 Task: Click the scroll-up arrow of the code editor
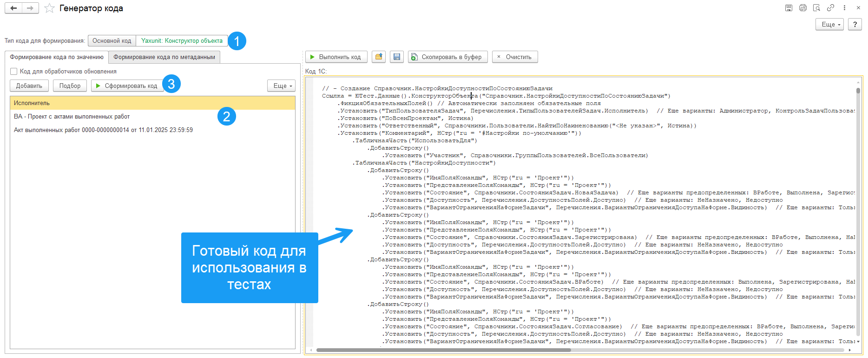pyautogui.click(x=858, y=82)
